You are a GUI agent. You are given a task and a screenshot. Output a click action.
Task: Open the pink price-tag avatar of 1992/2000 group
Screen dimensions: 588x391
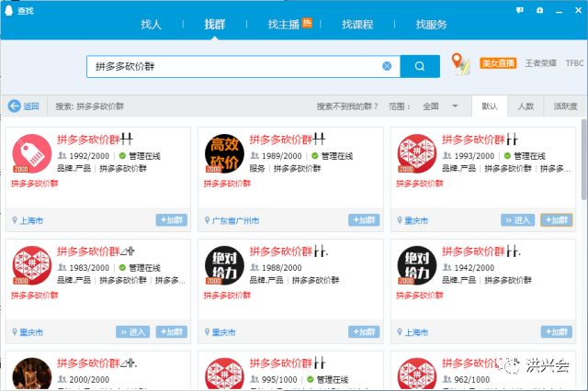tap(32, 153)
